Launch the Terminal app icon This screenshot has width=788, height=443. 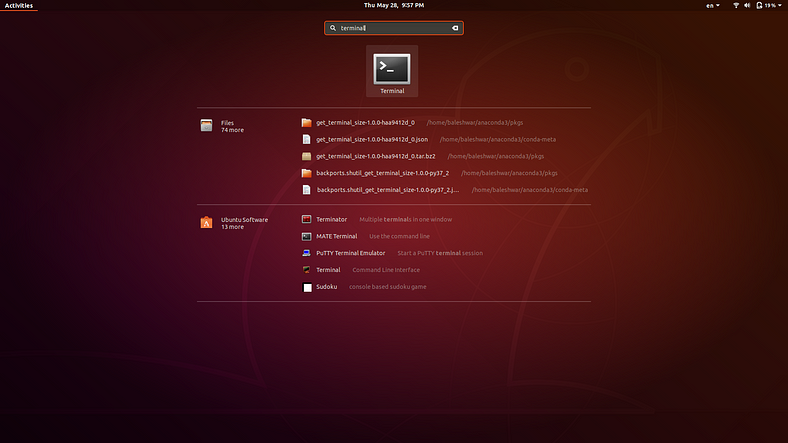[x=391, y=69]
